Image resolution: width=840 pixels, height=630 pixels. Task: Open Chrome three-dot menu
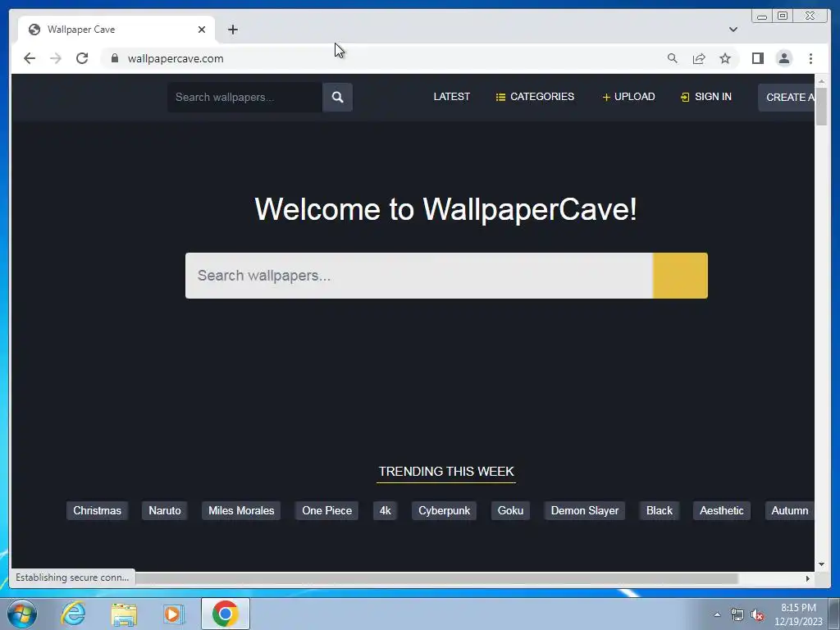coord(810,58)
